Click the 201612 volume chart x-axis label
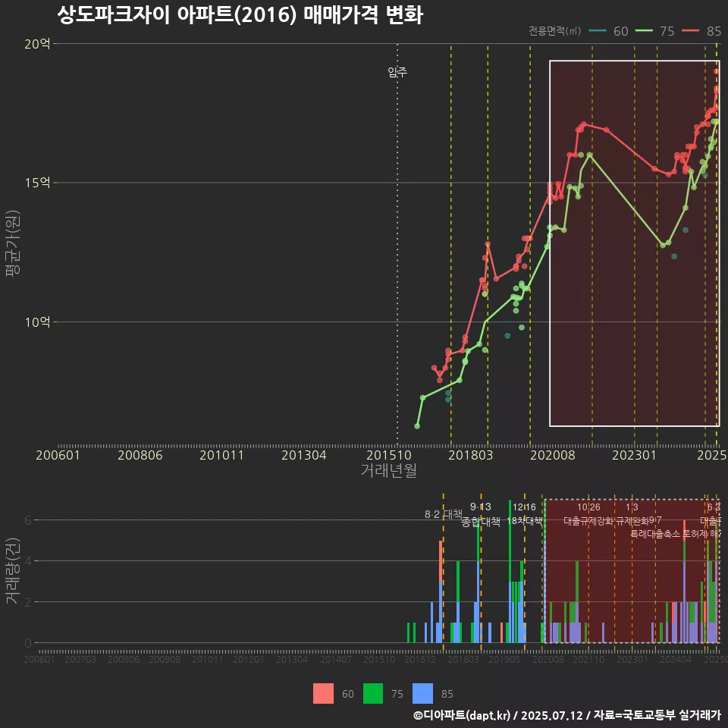This screenshot has width=728, height=728. pos(420,659)
